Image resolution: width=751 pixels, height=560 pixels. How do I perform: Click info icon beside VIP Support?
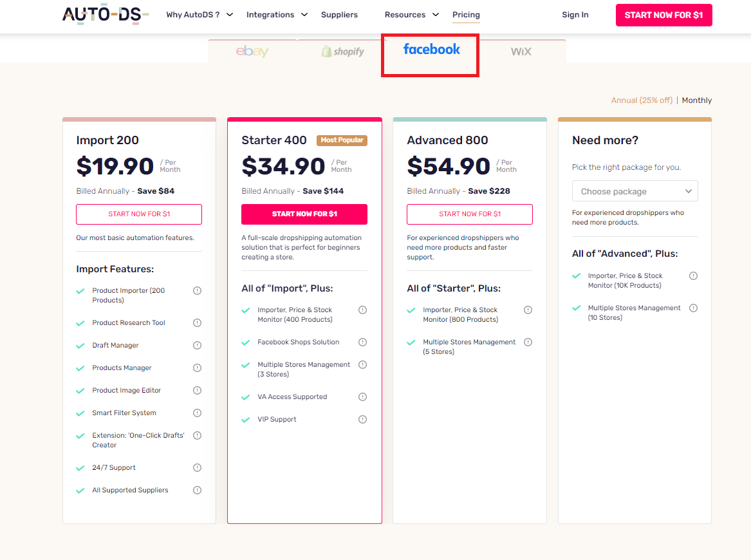tap(363, 419)
